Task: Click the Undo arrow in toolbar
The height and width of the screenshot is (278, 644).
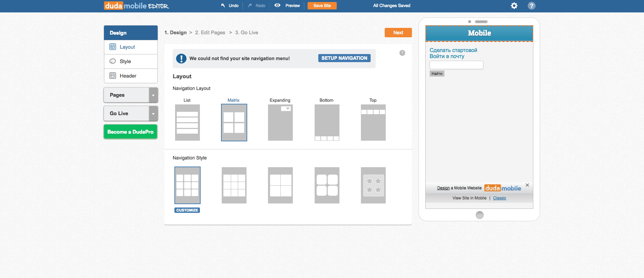Action: click(x=223, y=6)
